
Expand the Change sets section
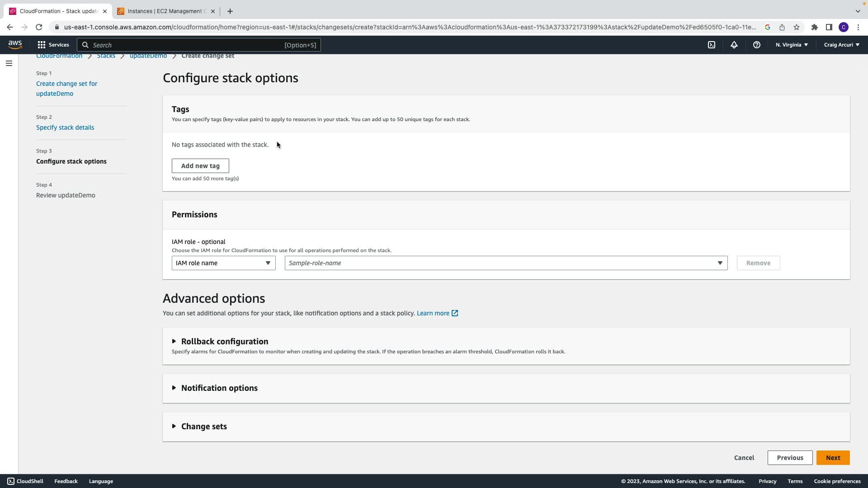(x=203, y=426)
